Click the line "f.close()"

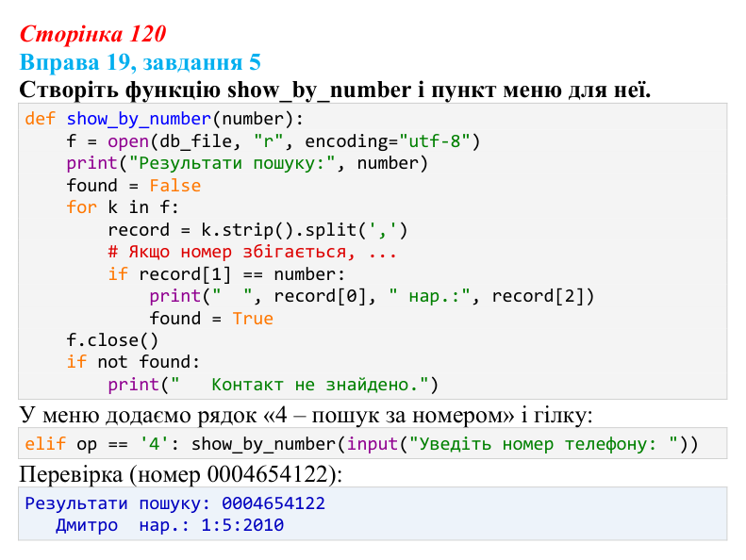tap(112, 340)
